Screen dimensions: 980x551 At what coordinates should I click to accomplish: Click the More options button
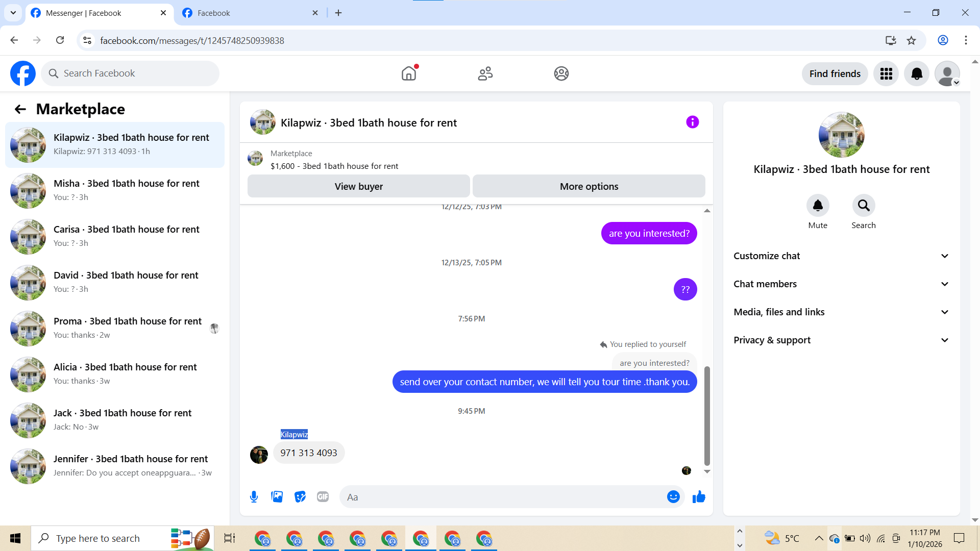(589, 187)
